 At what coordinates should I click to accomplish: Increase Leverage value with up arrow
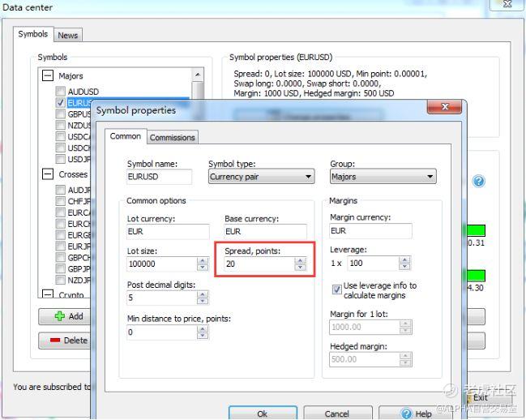click(404, 260)
